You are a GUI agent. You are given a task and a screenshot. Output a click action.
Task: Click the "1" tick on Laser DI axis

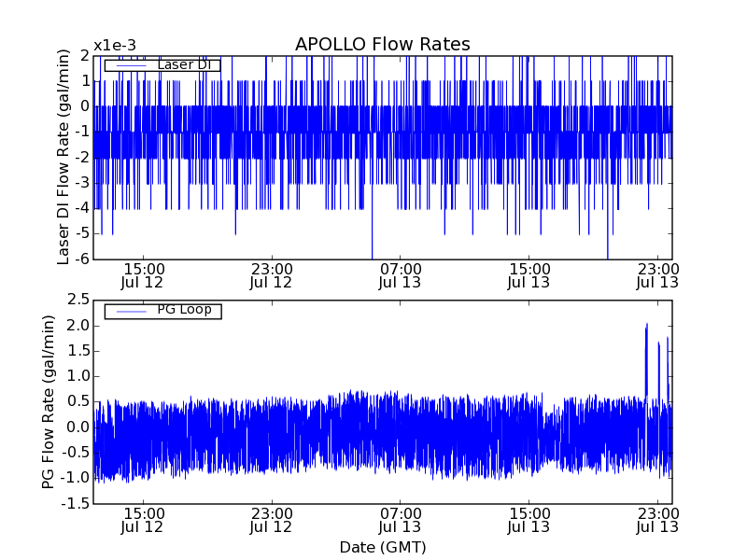coord(86,81)
